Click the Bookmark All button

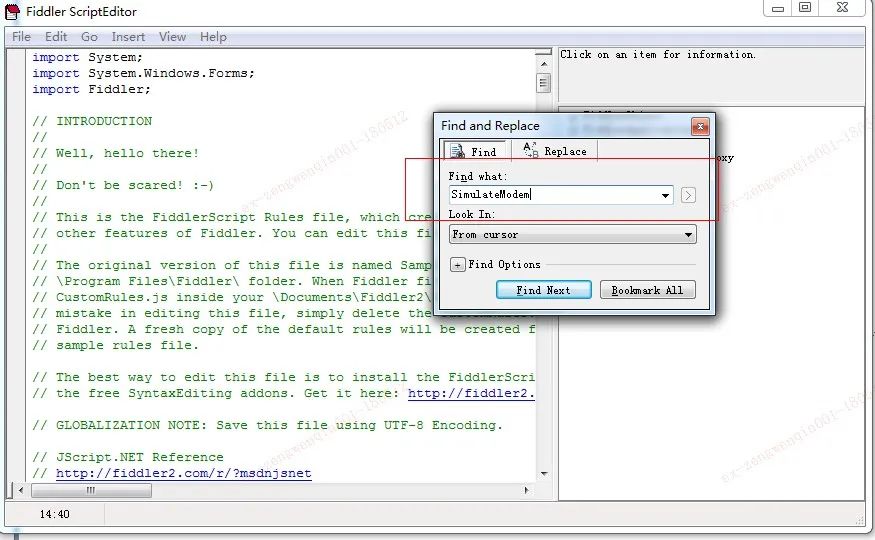coord(648,290)
